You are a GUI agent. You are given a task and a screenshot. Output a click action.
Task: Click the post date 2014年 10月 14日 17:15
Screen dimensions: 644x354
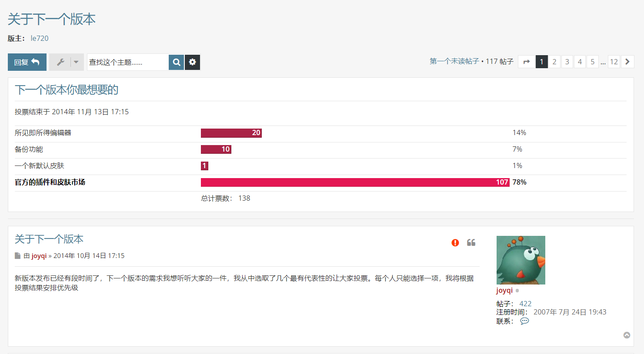point(89,256)
